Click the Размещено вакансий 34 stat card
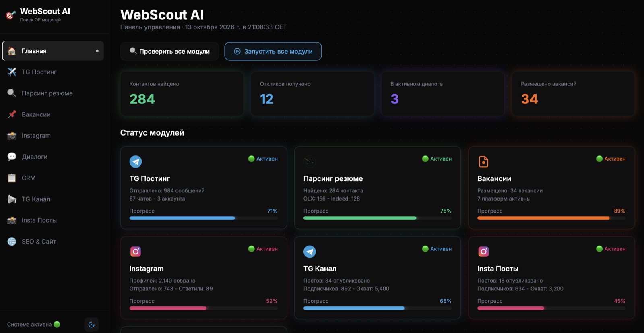 (x=573, y=94)
